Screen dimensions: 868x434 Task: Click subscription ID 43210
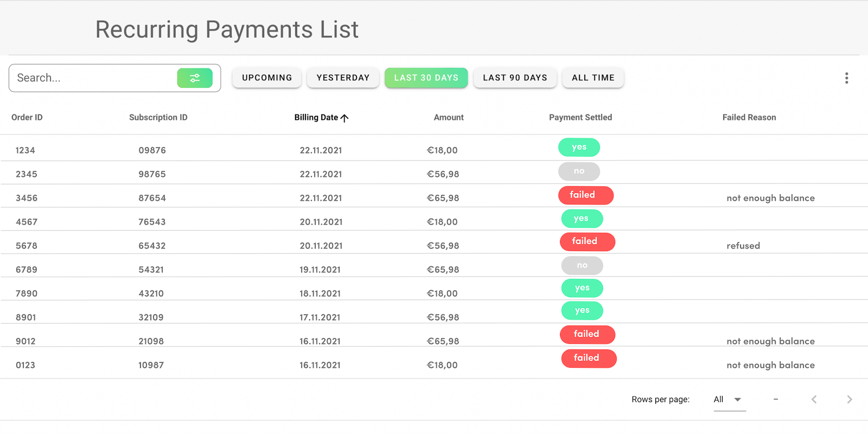click(x=151, y=293)
